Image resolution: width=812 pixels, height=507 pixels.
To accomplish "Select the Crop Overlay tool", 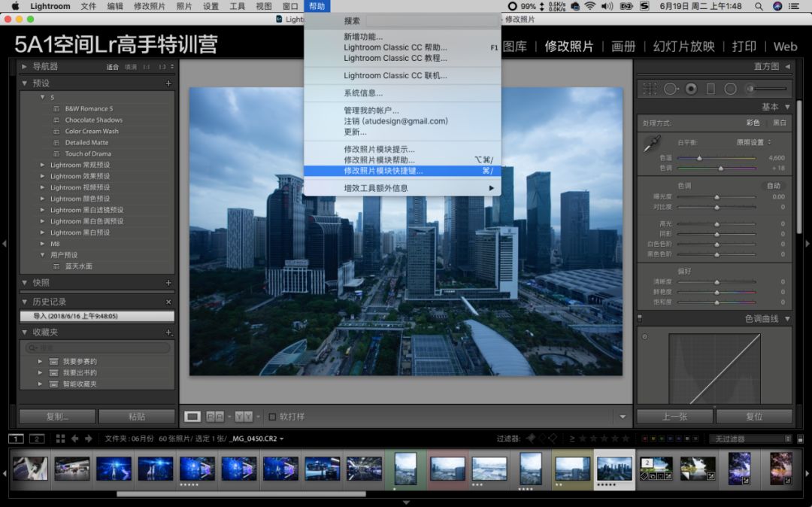I will click(x=650, y=89).
